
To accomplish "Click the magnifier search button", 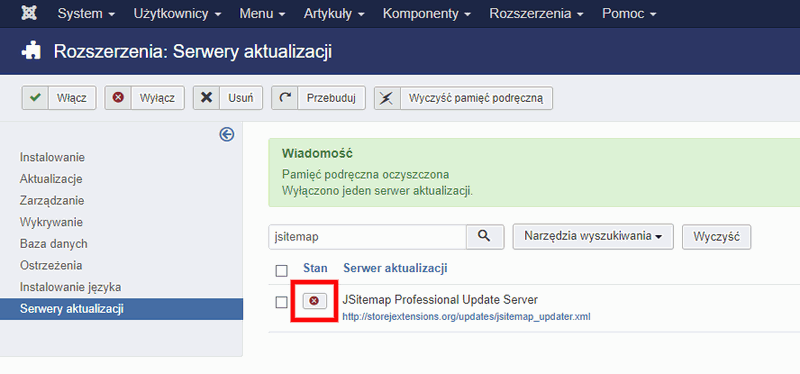I will click(x=485, y=237).
